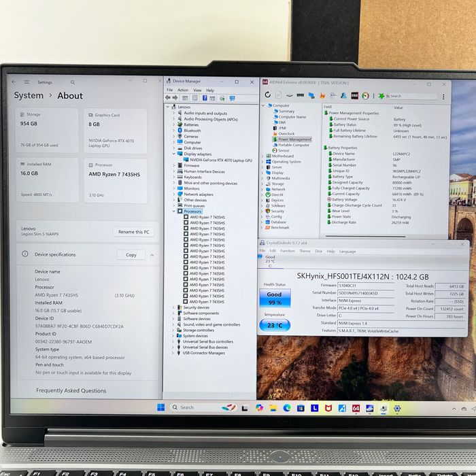Image resolution: width=476 pixels, height=476 pixels.
Task: Click AIDA64 memory module toolbar icon
Action: tap(301, 95)
